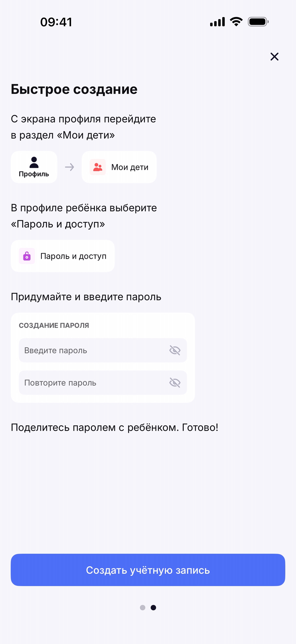This screenshot has height=644, width=296.
Task: Tap the battery status icon
Action: (258, 22)
